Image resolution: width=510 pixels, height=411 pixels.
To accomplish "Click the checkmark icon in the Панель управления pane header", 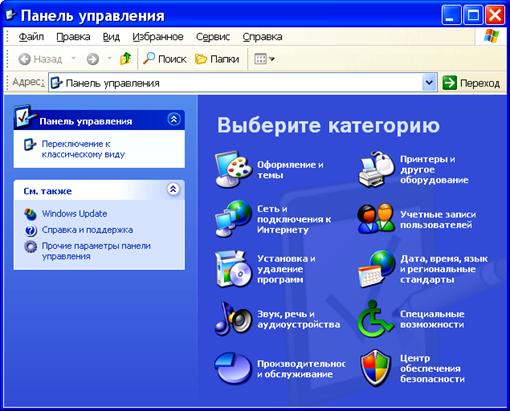I will point(25,117).
